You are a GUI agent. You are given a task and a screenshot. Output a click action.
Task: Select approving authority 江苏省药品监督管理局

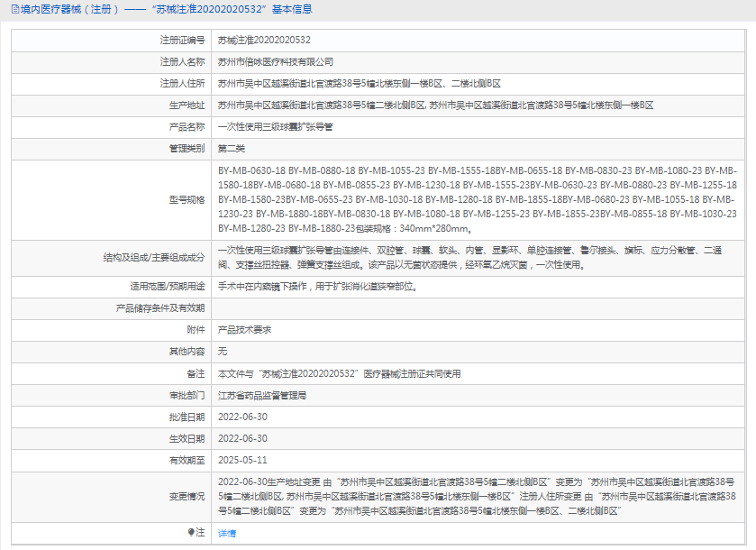pyautogui.click(x=262, y=396)
